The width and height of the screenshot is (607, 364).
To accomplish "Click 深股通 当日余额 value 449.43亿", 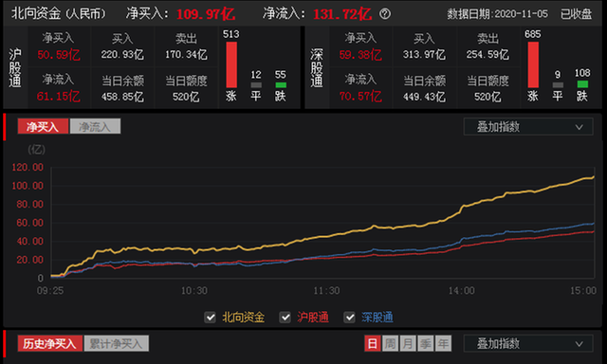I will (x=424, y=97).
